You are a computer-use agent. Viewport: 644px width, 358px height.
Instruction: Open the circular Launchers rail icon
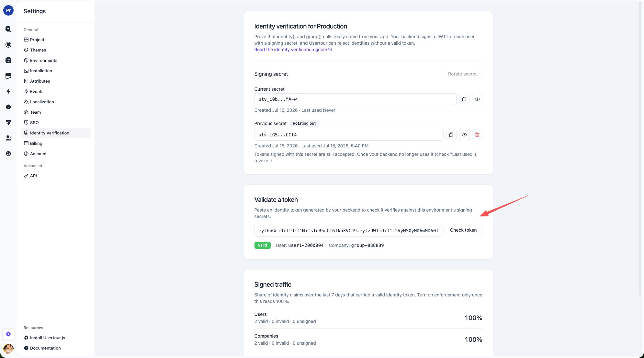click(x=8, y=45)
